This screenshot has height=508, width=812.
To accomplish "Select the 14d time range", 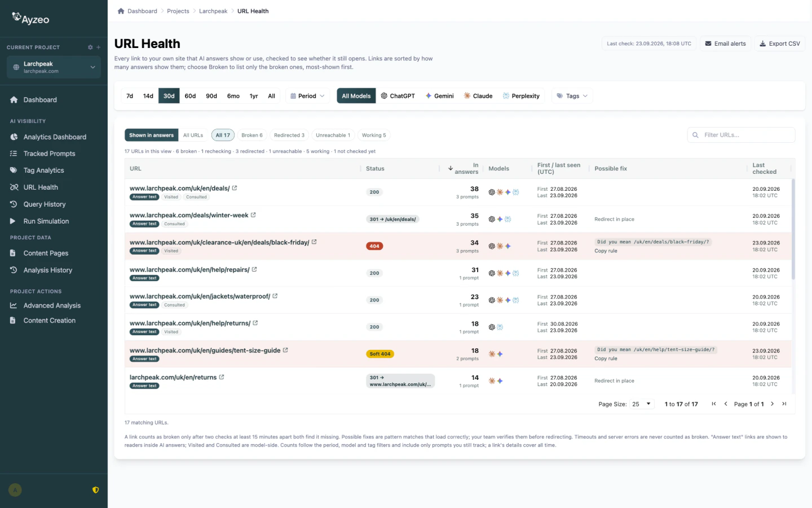I will point(148,96).
